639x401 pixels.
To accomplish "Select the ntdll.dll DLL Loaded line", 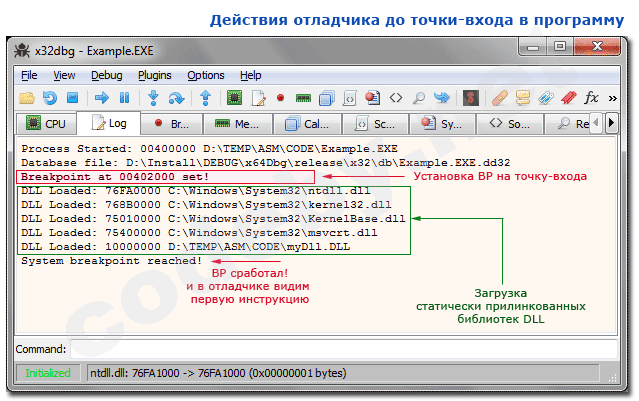I will [196, 191].
